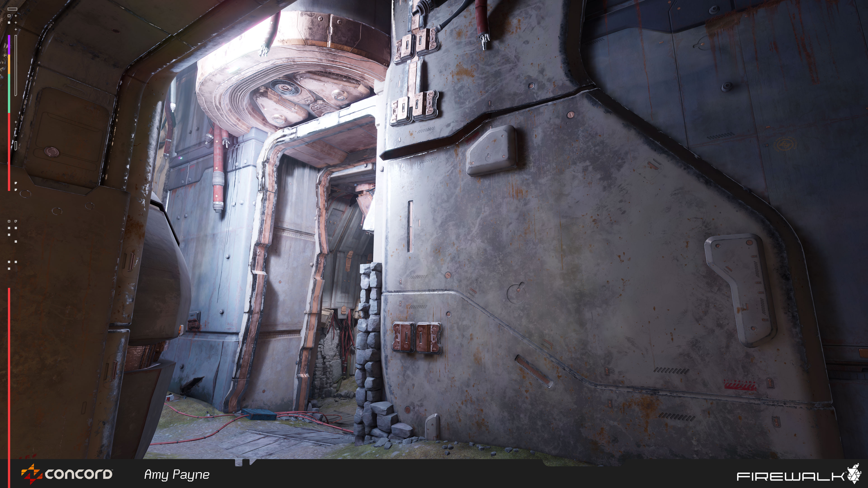Click the Firewalk triangular emblem icon

[854, 474]
